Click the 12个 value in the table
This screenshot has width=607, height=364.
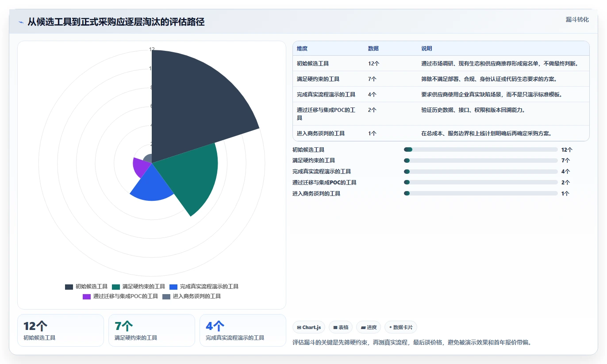(374, 64)
